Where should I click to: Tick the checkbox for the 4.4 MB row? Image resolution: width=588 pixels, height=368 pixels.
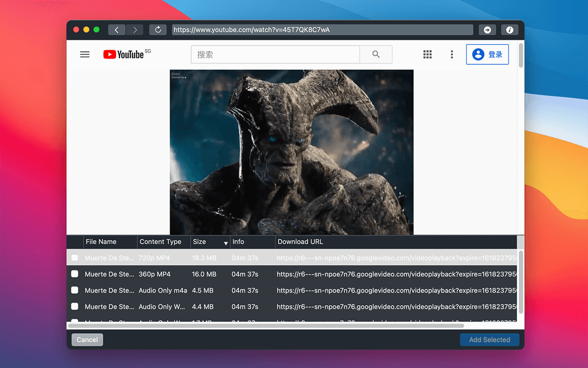(74, 307)
